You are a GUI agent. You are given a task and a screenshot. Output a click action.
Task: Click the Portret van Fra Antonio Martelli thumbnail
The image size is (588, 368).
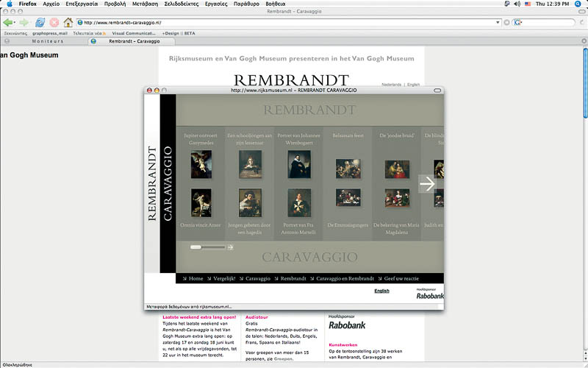[299, 203]
